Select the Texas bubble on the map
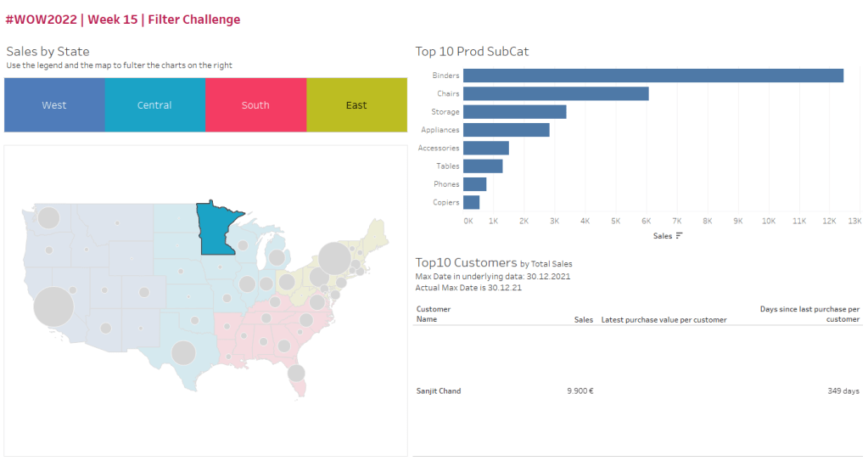The height and width of the screenshot is (461, 868). tap(184, 351)
